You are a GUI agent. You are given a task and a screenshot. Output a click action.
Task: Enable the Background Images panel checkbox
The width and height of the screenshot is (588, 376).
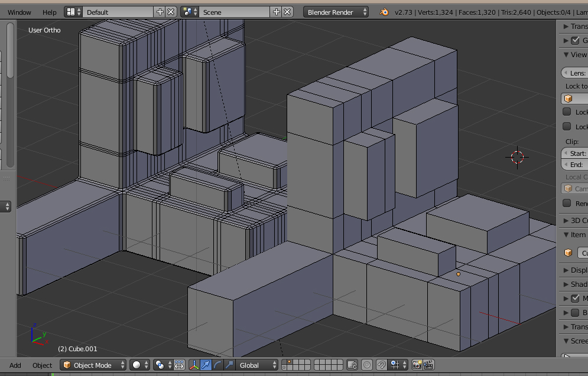click(575, 313)
